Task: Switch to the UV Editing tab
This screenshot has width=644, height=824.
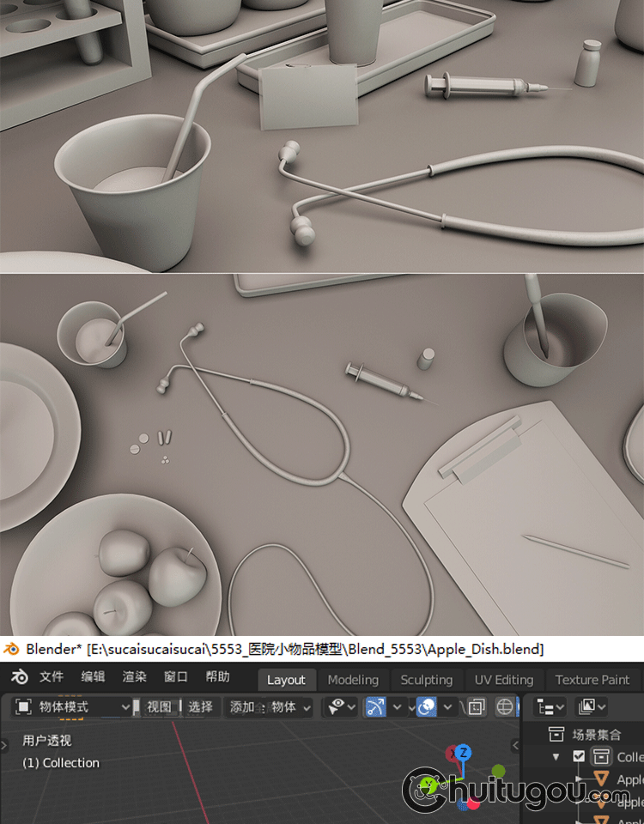Action: point(503,680)
